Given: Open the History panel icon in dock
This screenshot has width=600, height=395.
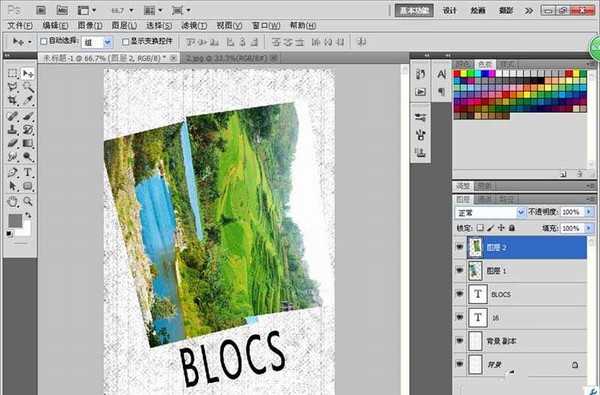Looking at the screenshot, I should [x=421, y=74].
